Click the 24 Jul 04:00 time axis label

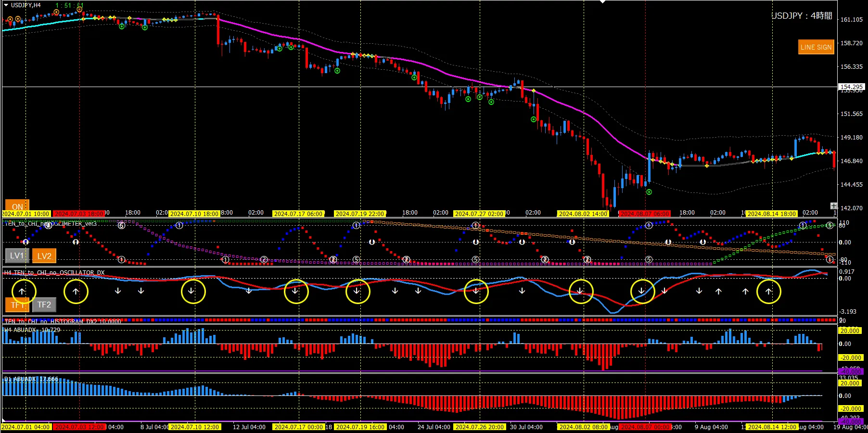click(434, 427)
